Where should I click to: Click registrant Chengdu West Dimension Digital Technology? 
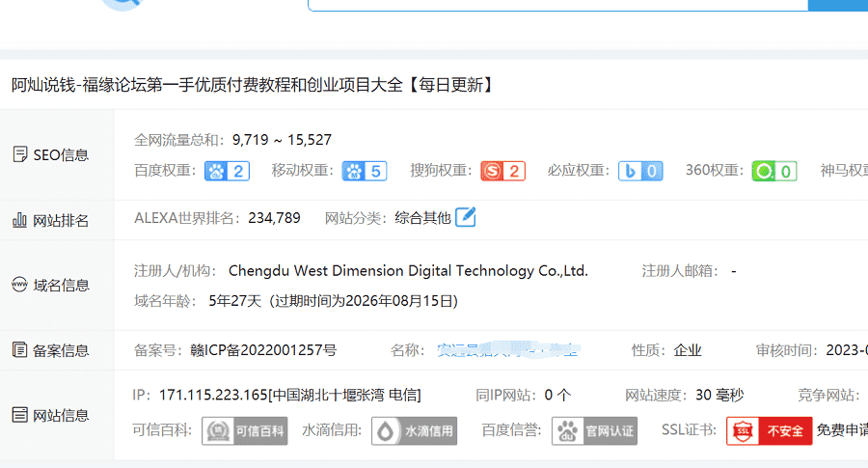pos(408,271)
